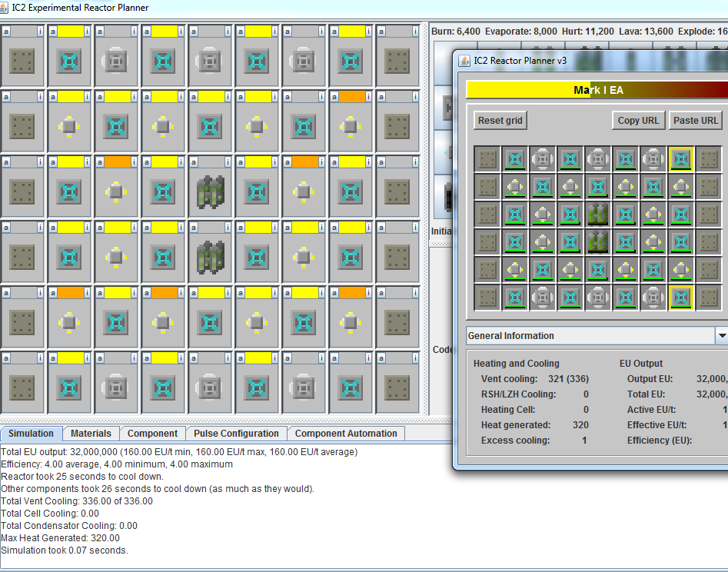Click component heat vent at v3 grid row 1 column 3
This screenshot has height=572, width=728.
coord(543,159)
